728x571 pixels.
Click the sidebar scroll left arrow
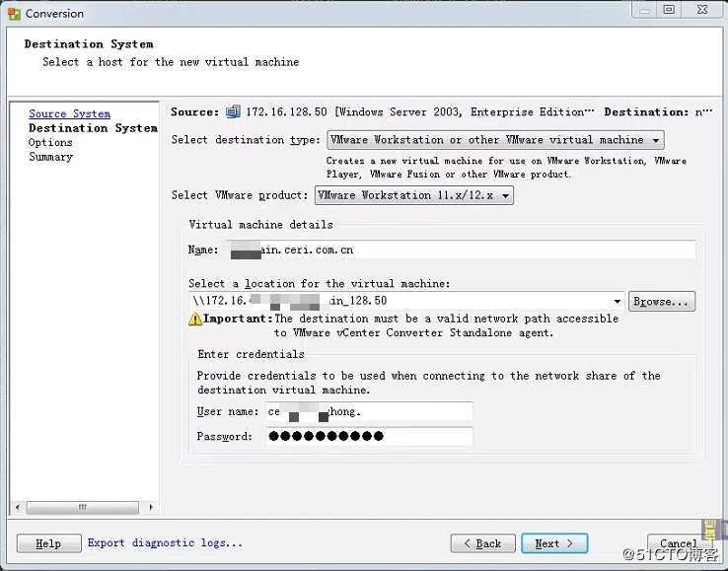18,507
